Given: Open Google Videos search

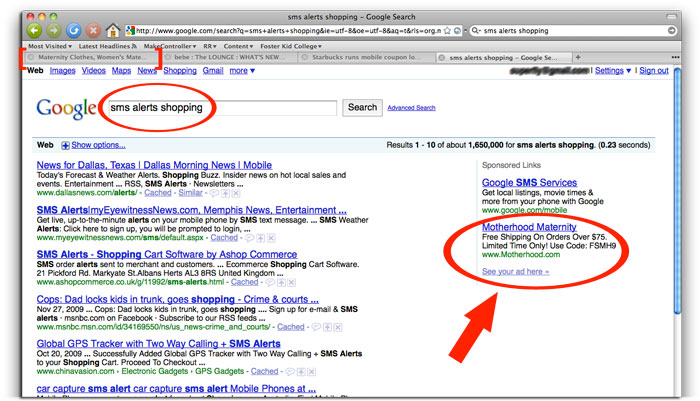Looking at the screenshot, I should pos(94,71).
